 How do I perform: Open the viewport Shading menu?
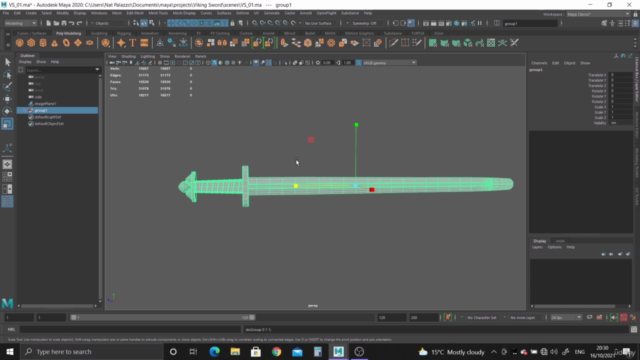[x=128, y=56]
